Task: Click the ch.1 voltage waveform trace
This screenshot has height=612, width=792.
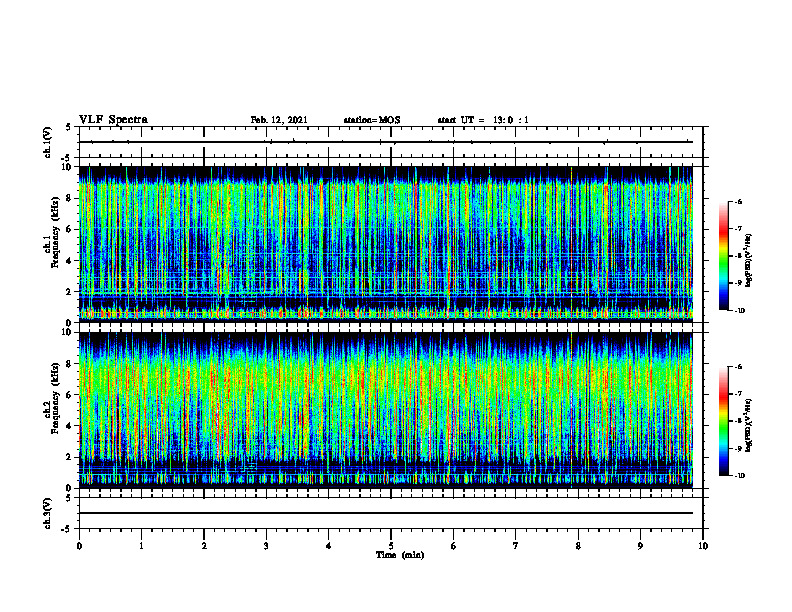Action: [x=385, y=142]
